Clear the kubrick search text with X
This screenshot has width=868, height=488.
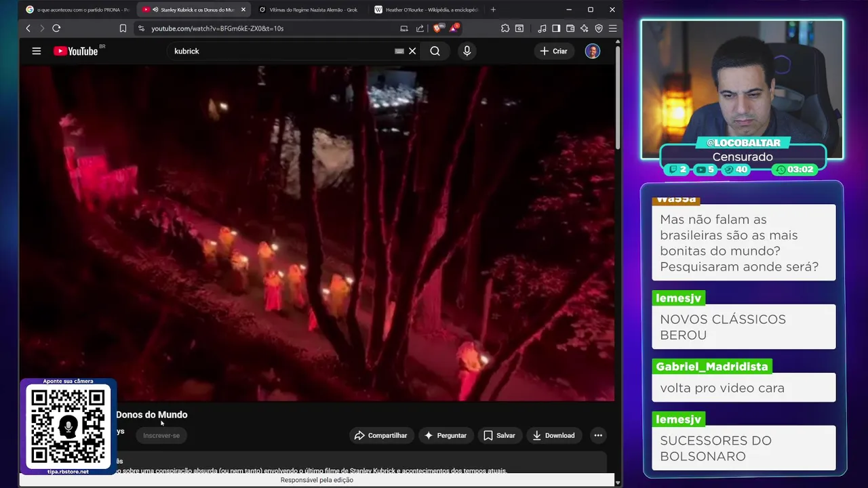(x=412, y=51)
